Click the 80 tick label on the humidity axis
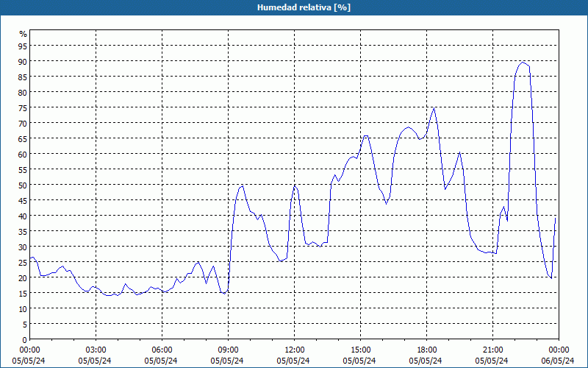Screen dimensions: 588x368 point(23,93)
